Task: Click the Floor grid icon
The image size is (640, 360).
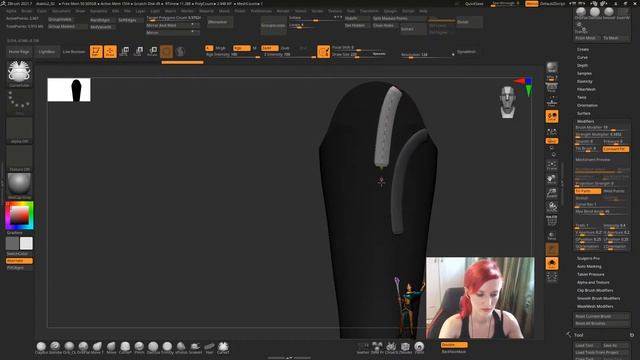Action: pyautogui.click(x=552, y=102)
